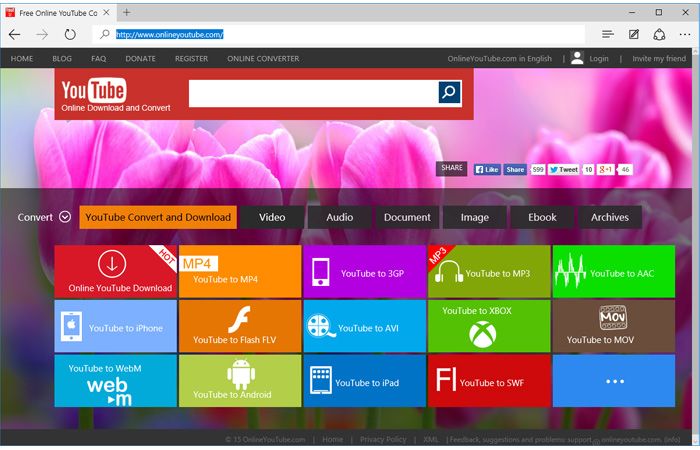Refresh the page
700x450 pixels.
coord(70,34)
